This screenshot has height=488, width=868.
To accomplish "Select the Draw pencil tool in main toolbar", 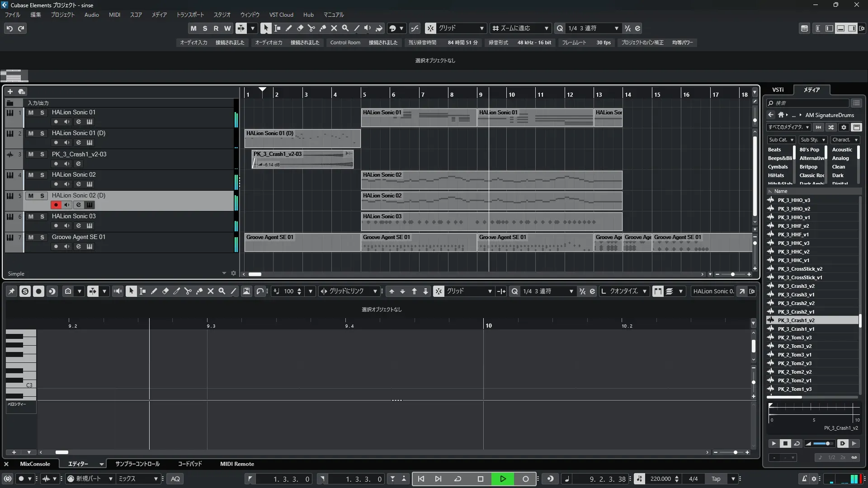I will click(x=288, y=28).
